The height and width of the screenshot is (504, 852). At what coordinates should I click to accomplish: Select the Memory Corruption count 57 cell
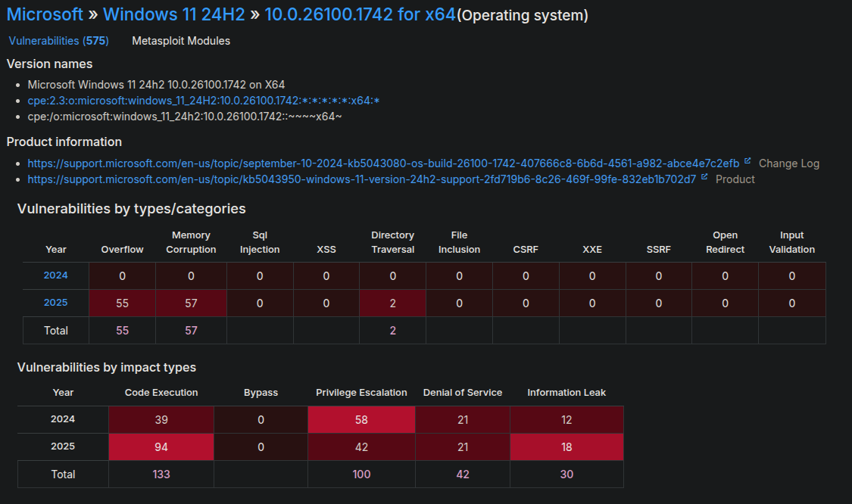(191, 302)
